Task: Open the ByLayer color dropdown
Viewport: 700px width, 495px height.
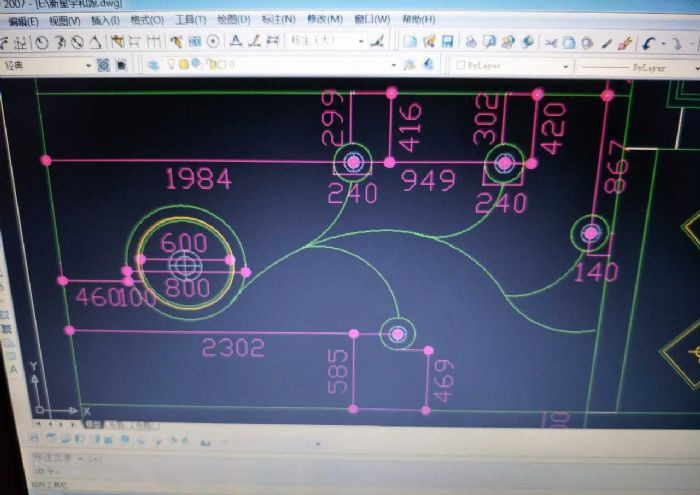Action: click(565, 67)
